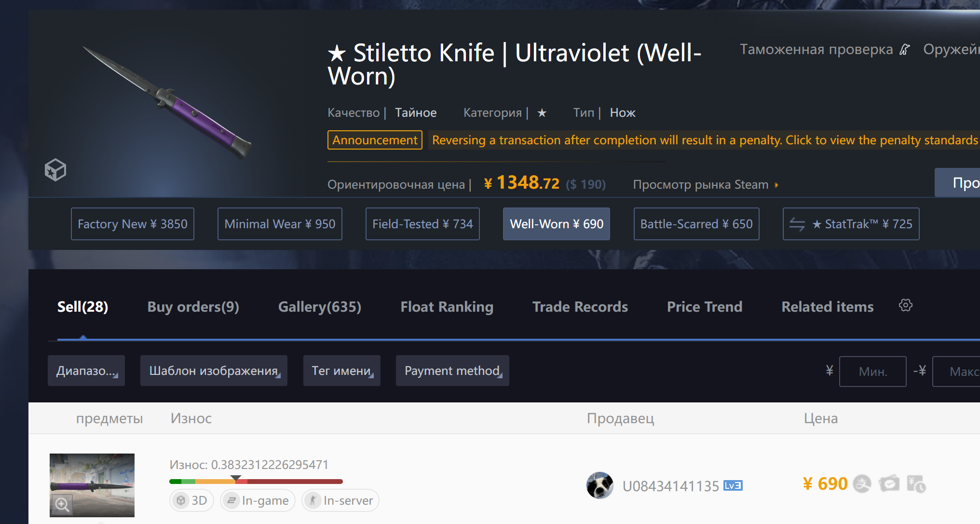Click the first payment icon beside ¥ 690
Viewport: 980px width, 524px height.
point(862,483)
